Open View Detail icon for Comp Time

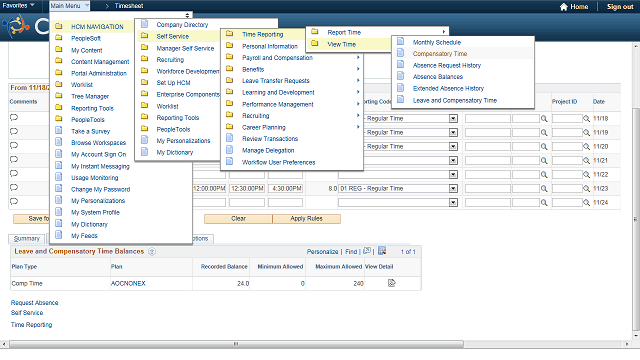[x=391, y=283]
